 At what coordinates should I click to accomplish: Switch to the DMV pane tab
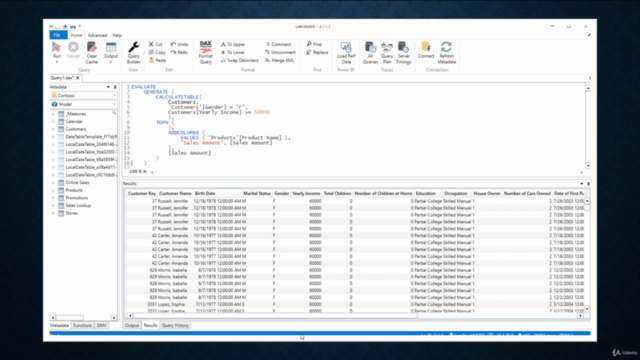click(101, 325)
